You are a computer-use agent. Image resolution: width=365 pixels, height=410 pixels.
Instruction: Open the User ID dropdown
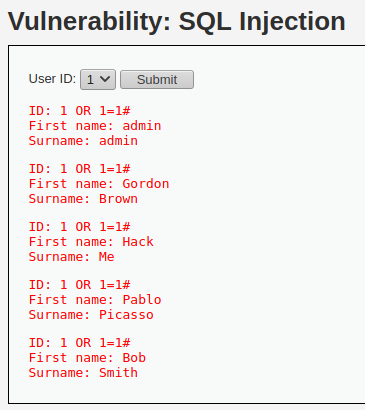click(98, 79)
